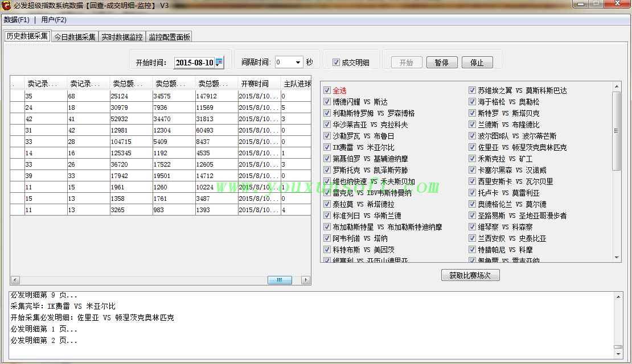This screenshot has width=632, height=364.
Task: Switch to the 今日数据采集 tab
Action: coord(75,37)
